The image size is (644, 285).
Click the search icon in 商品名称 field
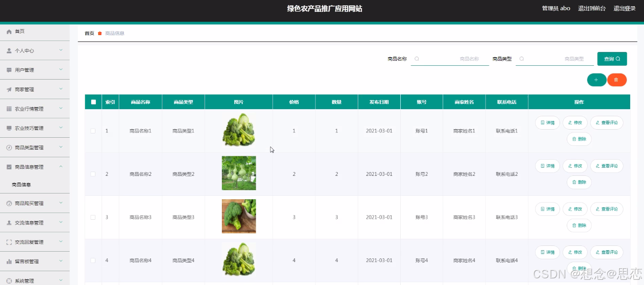click(x=416, y=59)
